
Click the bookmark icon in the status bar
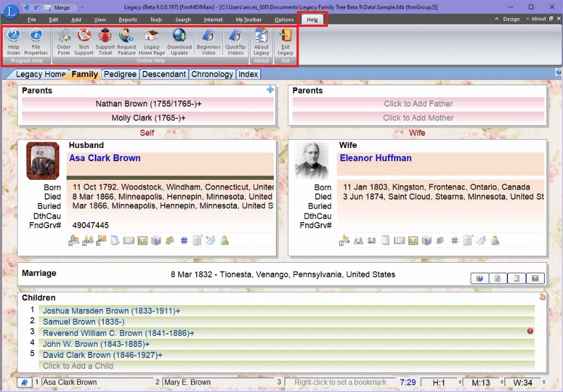pos(24,382)
